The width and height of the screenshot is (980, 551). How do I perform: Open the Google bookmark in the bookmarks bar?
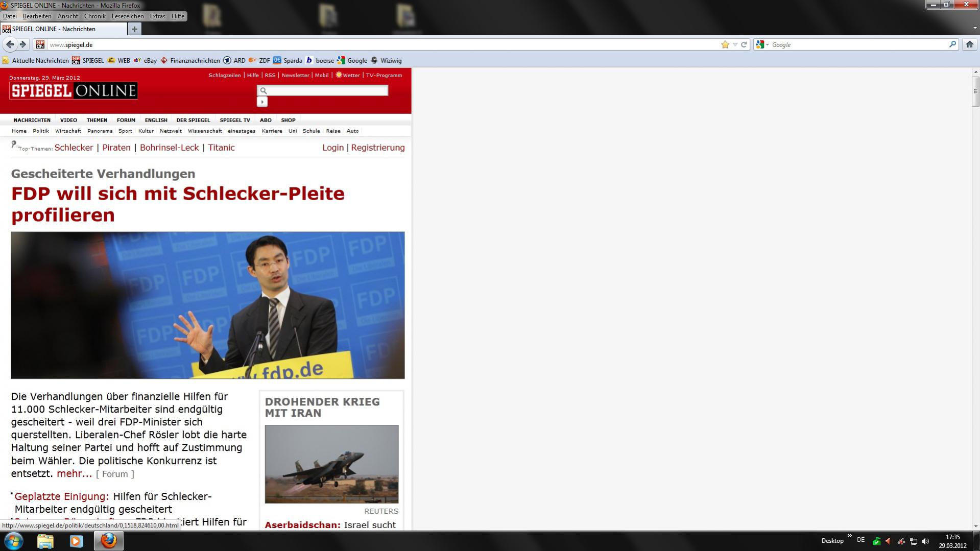click(352, 60)
